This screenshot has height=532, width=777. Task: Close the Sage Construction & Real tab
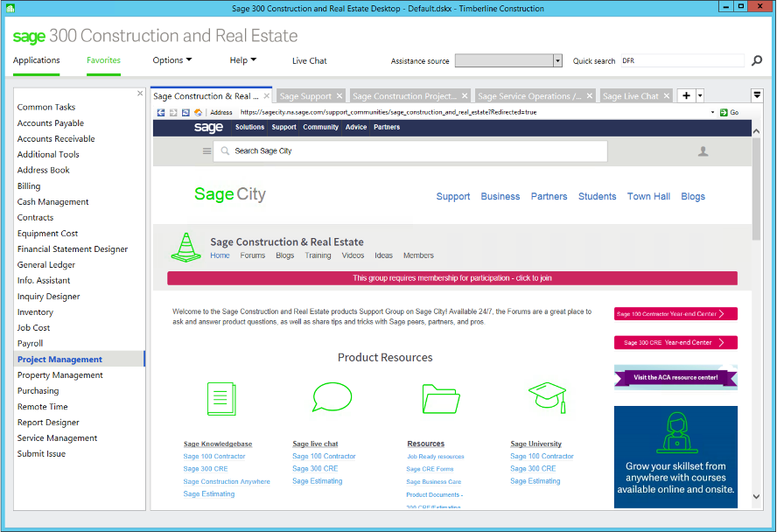(x=267, y=96)
